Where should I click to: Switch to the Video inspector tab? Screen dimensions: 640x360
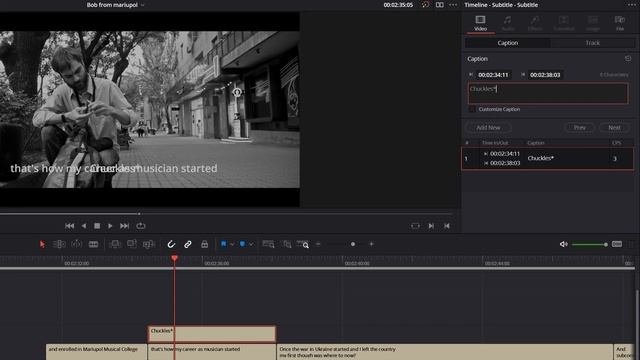pyautogui.click(x=480, y=23)
